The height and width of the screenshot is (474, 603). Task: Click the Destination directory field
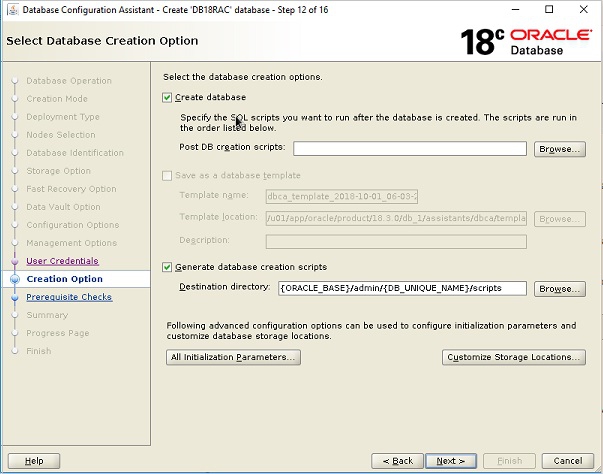(402, 288)
